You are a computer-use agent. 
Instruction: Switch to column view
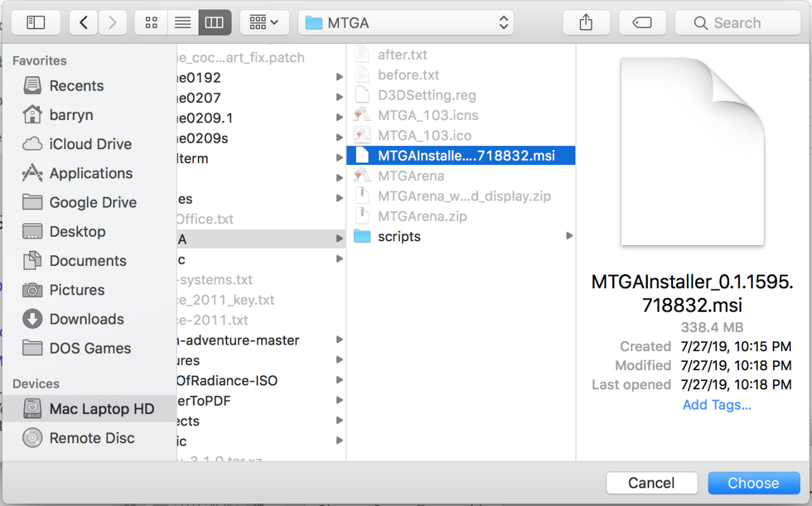[214, 23]
